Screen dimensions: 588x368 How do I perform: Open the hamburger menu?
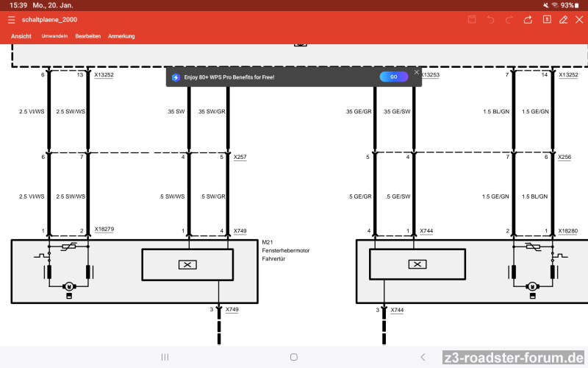click(11, 20)
